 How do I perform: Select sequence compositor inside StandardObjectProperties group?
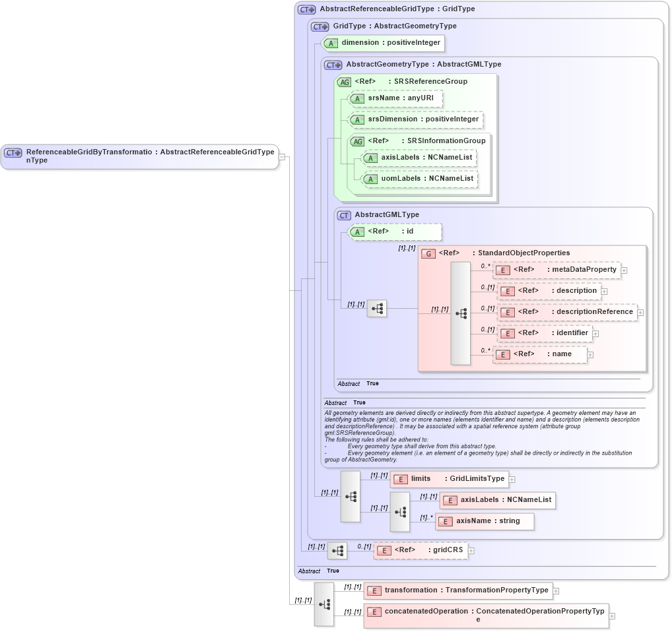tap(461, 313)
